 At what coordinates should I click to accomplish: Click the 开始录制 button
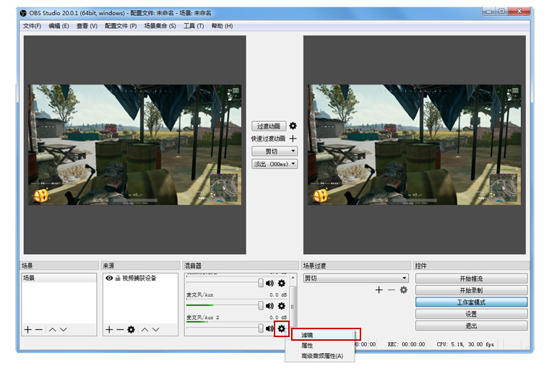[x=471, y=290]
